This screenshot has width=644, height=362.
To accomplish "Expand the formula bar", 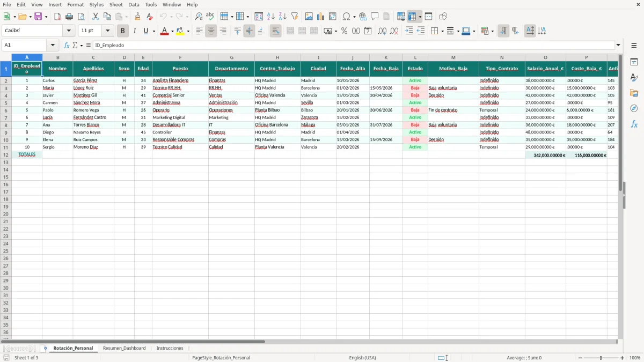I will point(618,46).
